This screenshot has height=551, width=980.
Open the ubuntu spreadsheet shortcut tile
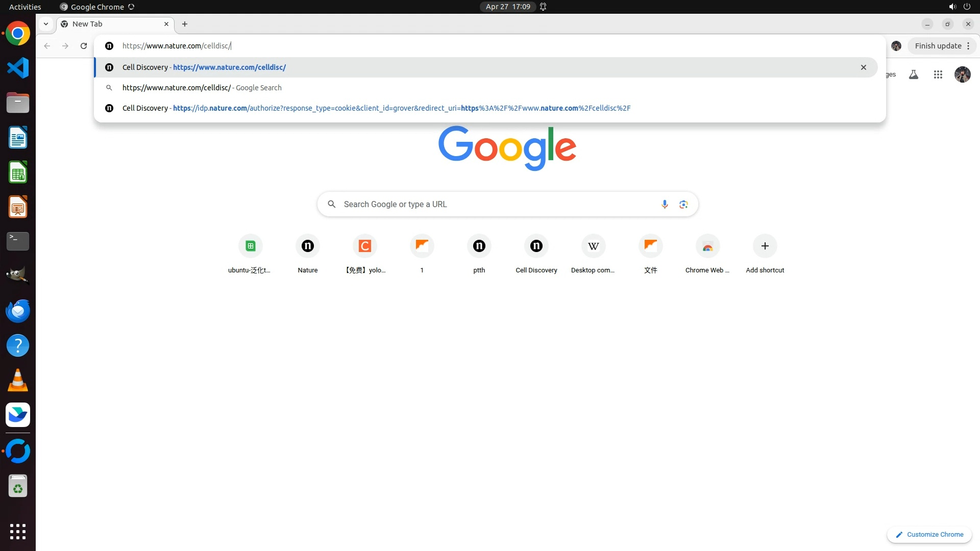[250, 246]
